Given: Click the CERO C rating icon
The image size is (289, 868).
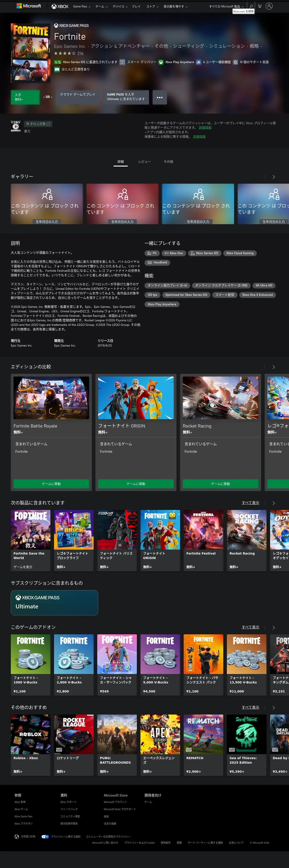Looking at the screenshot, I should 16,126.
